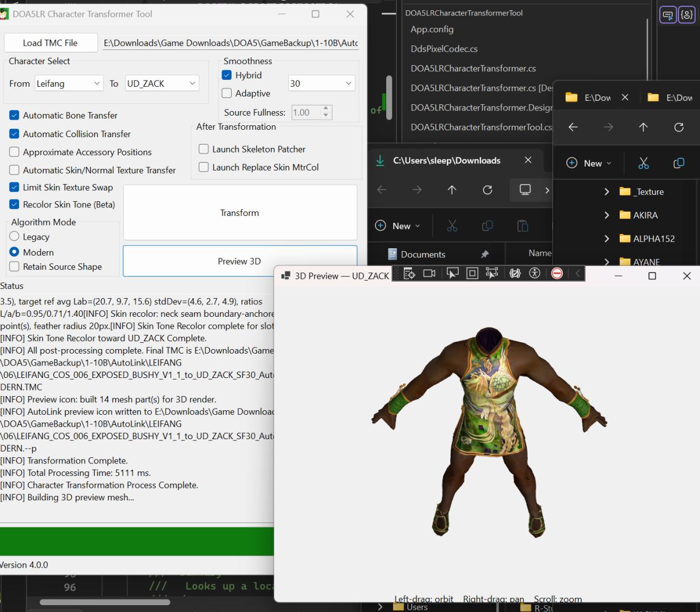This screenshot has width=700, height=612.
Task: Click red binding failures icon in debug toolbar
Action: coord(557,273)
